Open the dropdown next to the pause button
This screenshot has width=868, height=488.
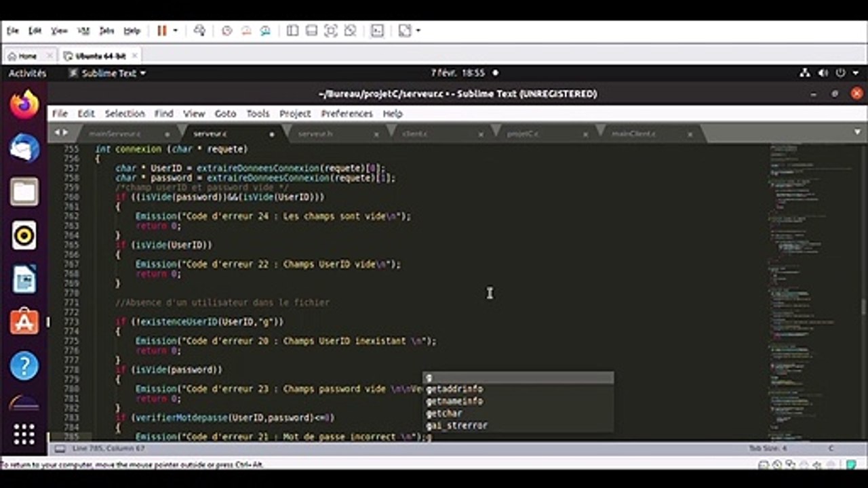(x=175, y=30)
